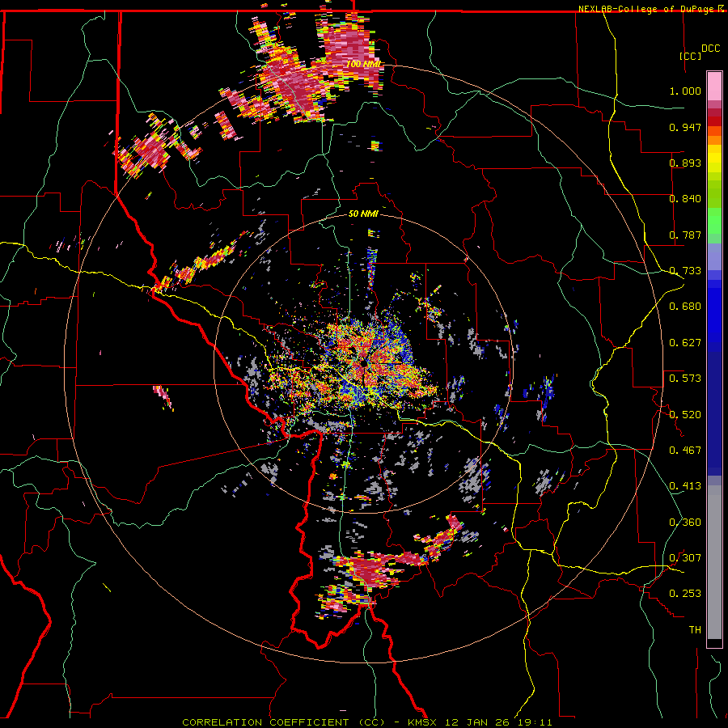The image size is (728, 728).
Task: Select the 0.680 scale value
Action: (685, 307)
